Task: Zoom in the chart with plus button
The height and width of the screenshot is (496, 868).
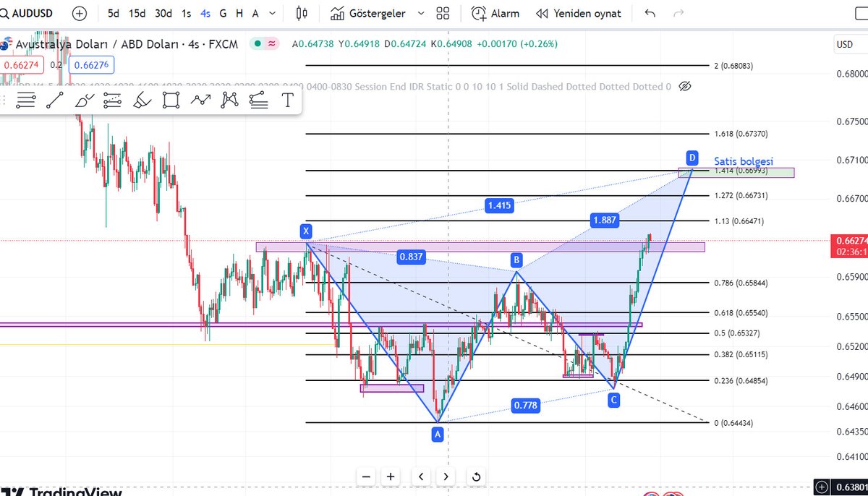Action: (391, 476)
